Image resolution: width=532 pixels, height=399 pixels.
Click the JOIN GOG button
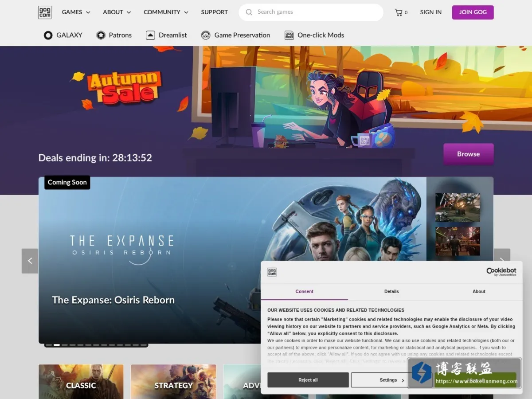click(x=473, y=12)
